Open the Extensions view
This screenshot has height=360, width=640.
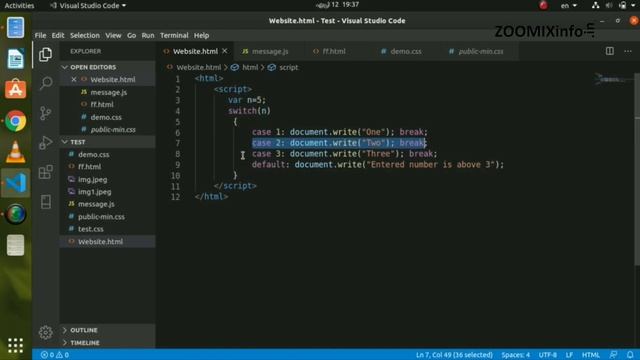pos(46,172)
